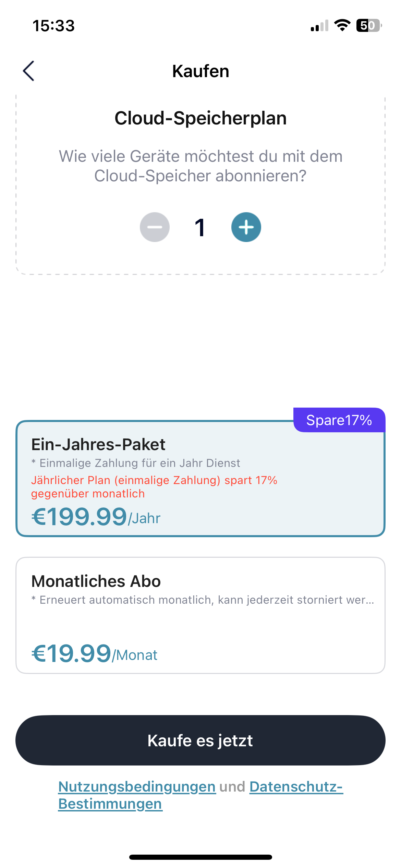The width and height of the screenshot is (401, 868).
Task: Decrease device count with minus button
Action: (155, 227)
